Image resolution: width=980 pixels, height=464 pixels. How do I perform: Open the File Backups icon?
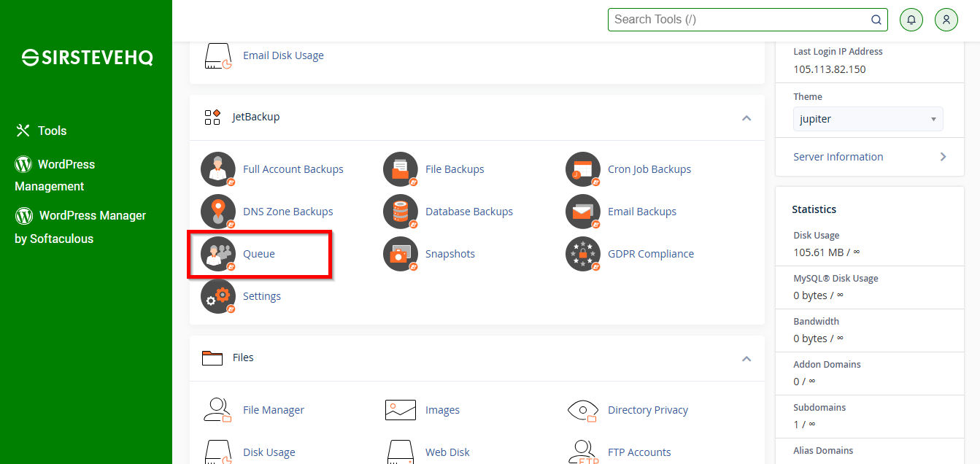[401, 169]
